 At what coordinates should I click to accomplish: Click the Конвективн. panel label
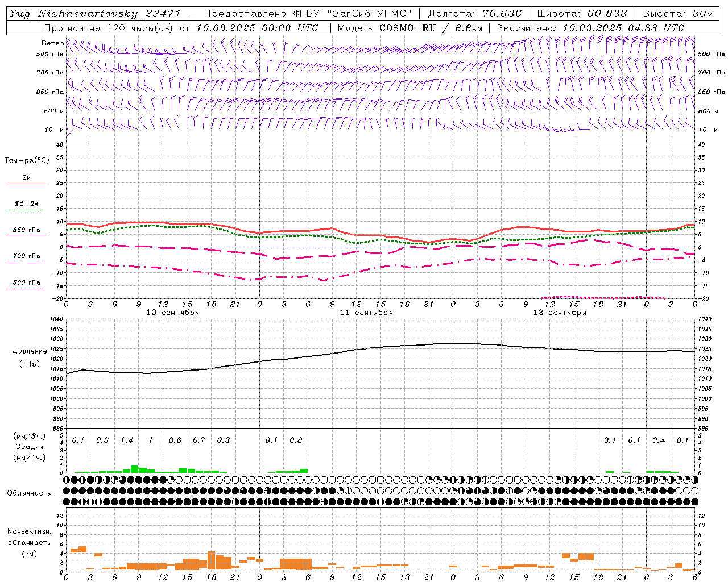[29, 531]
